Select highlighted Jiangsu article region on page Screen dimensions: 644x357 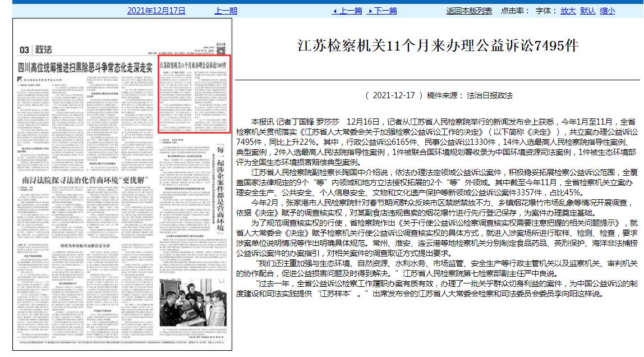[x=194, y=94]
